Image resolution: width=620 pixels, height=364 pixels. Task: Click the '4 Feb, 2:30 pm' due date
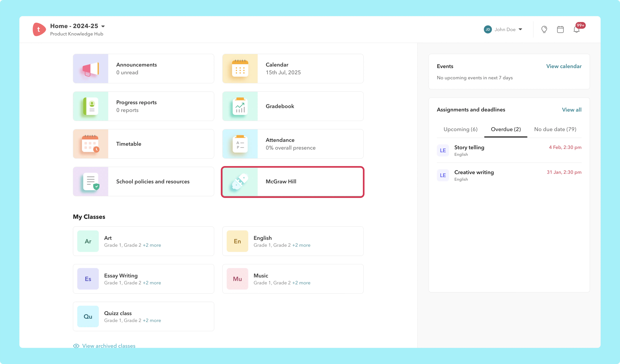[x=565, y=147]
